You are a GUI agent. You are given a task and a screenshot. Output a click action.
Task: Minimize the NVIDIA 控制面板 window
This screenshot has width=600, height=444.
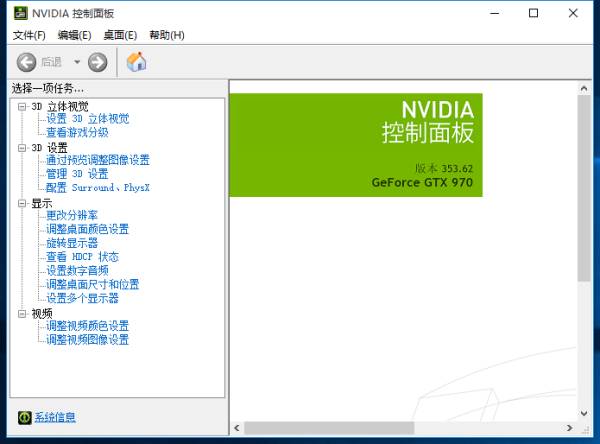pyautogui.click(x=495, y=13)
